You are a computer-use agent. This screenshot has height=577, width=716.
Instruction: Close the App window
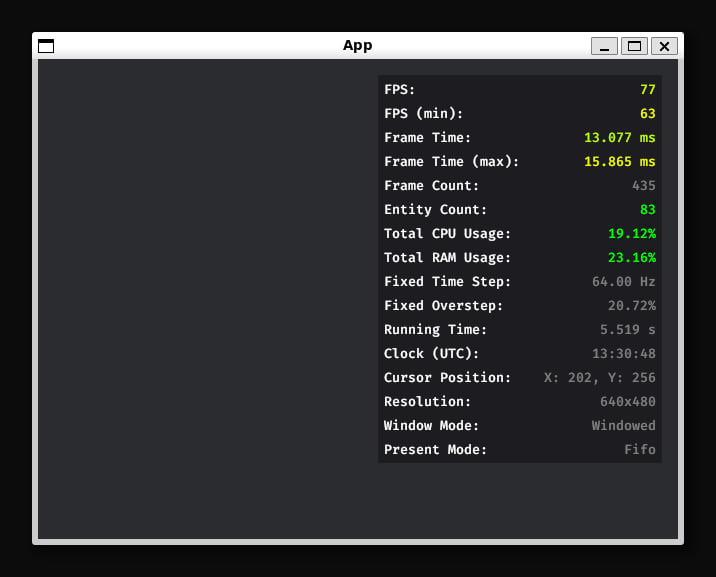point(664,46)
